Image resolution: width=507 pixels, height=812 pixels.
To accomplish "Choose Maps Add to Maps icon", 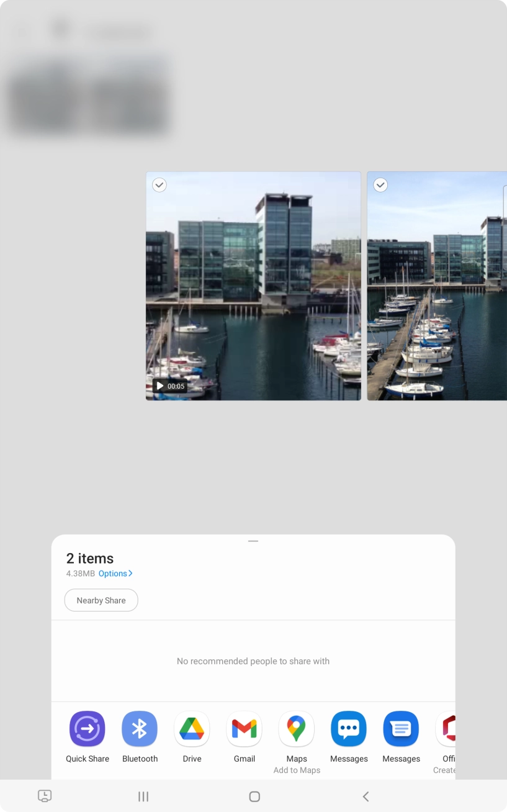I will click(296, 729).
